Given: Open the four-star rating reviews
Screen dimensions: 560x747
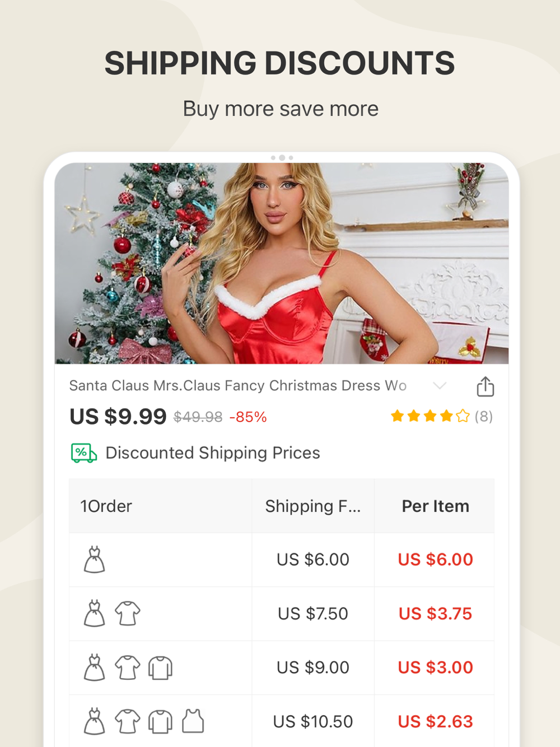Looking at the screenshot, I should pos(430,416).
